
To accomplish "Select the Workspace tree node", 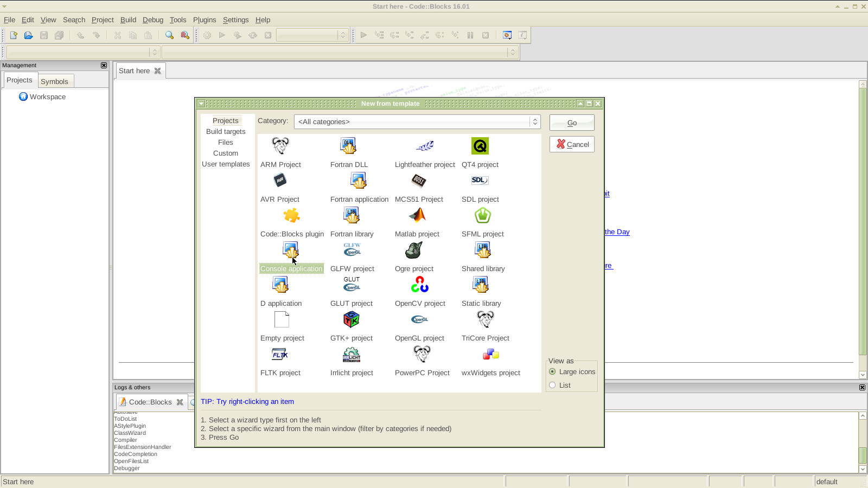I will pos(42,97).
